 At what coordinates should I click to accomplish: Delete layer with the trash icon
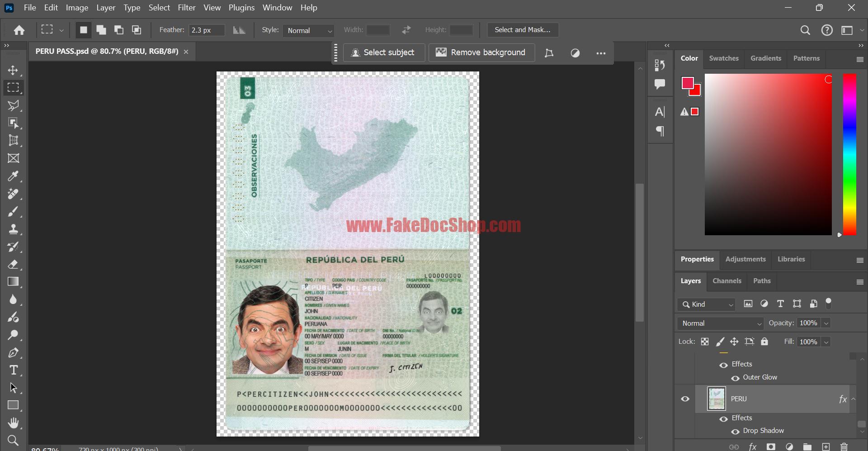click(844, 447)
